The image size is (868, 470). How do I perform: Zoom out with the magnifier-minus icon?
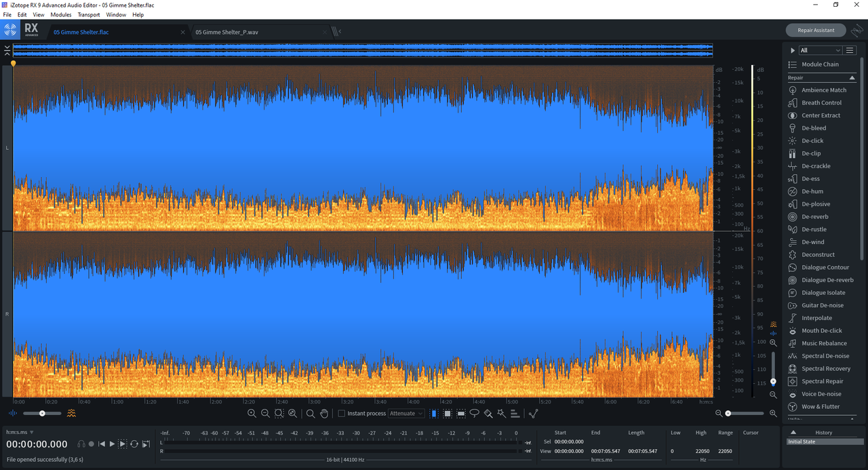[x=265, y=413]
